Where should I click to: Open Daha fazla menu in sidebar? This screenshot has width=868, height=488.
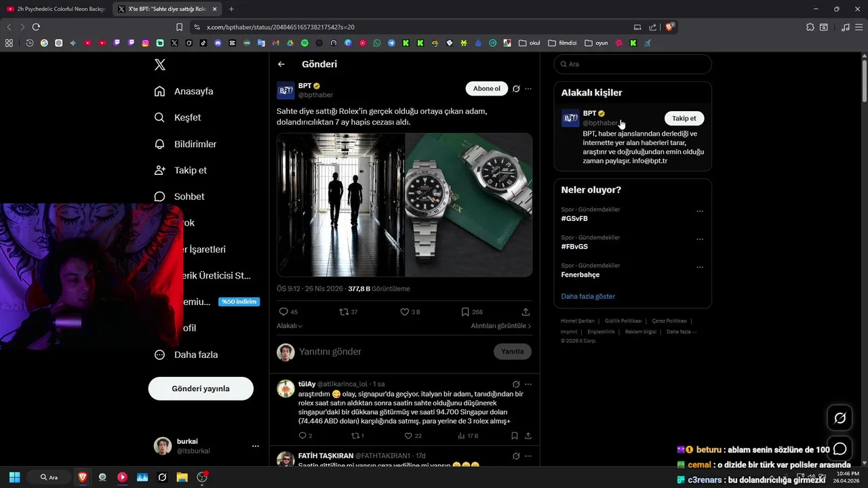tap(186, 354)
